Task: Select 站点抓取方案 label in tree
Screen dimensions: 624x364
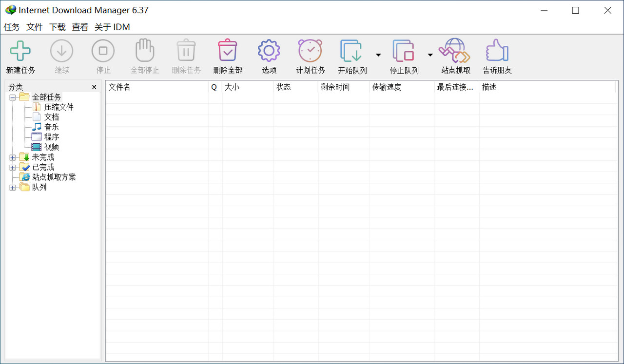Action: [x=54, y=177]
